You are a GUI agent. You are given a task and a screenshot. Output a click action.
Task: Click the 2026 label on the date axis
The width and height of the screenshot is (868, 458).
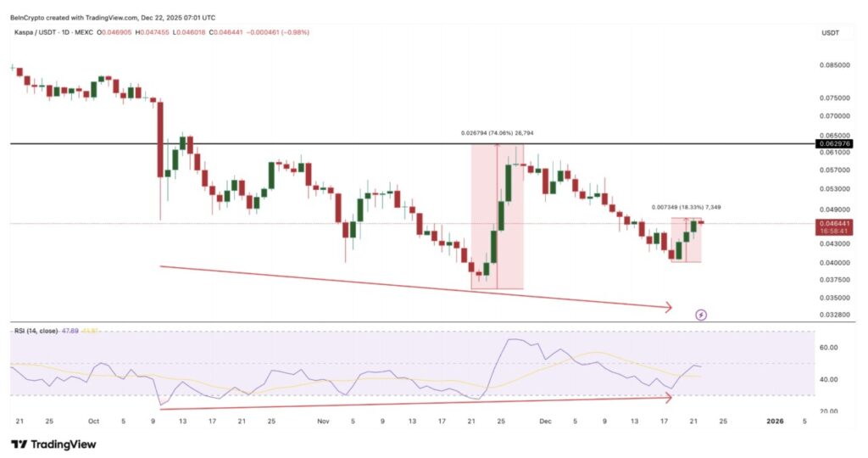775,421
